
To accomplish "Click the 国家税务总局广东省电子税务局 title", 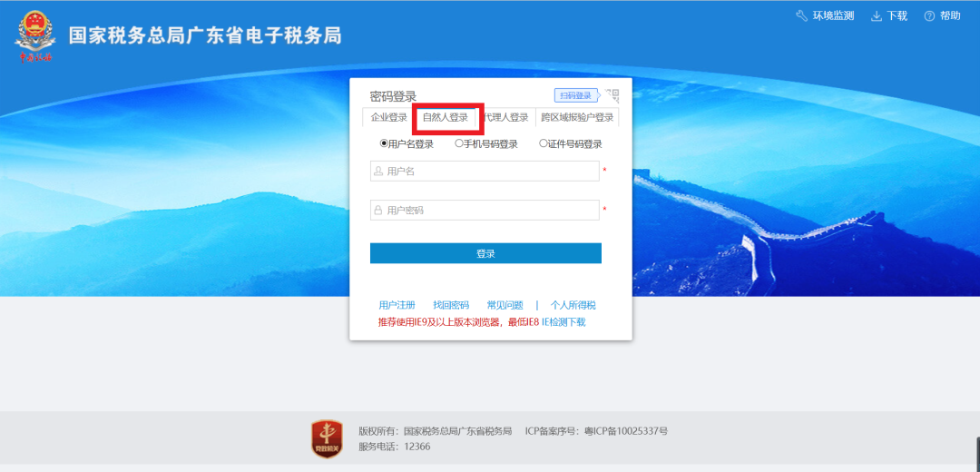I will (x=205, y=35).
